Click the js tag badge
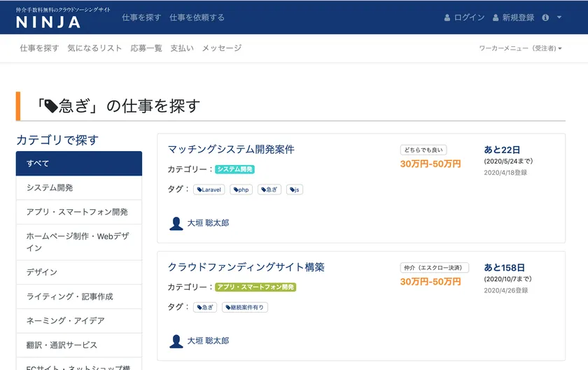Viewport: 588px width, 370px height. point(295,190)
